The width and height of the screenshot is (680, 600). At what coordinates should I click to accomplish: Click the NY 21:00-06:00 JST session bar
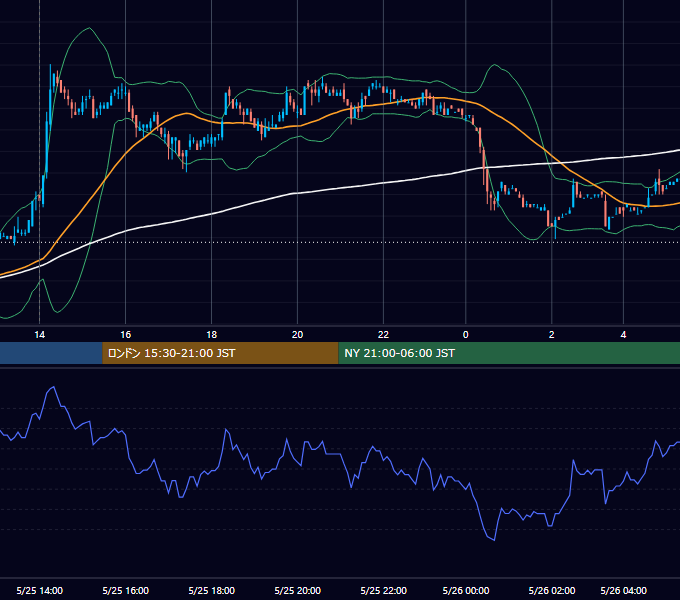point(509,353)
